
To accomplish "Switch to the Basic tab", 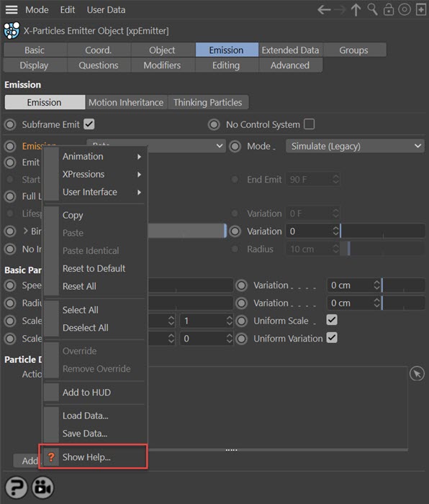I will click(35, 50).
